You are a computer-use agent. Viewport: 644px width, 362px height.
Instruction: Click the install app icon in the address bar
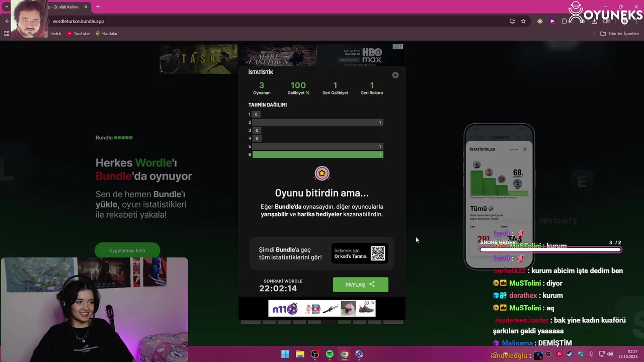coord(512,21)
